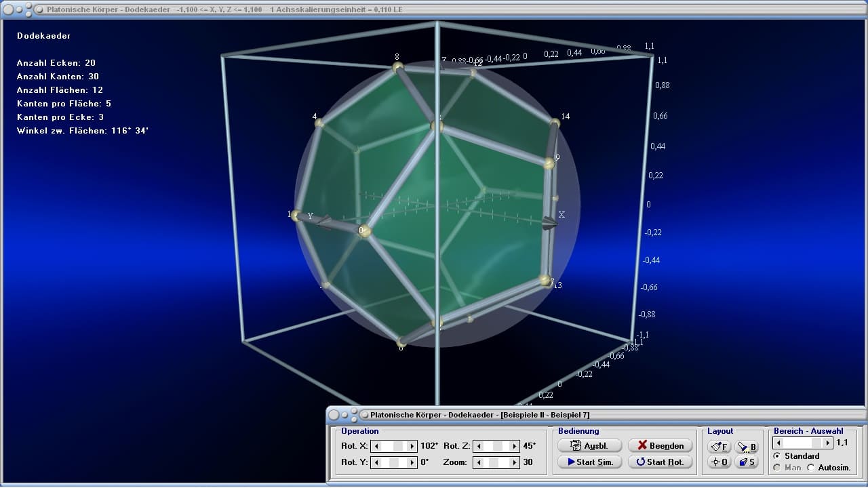Click vertex label 13 on the dodecahedron
Screen dimensions: 868x488
558,285
